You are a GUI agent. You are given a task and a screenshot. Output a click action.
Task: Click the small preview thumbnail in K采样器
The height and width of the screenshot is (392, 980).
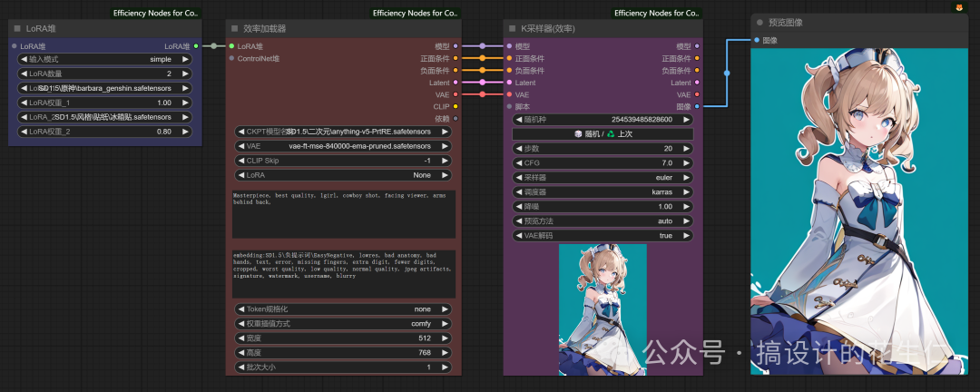(x=603, y=309)
